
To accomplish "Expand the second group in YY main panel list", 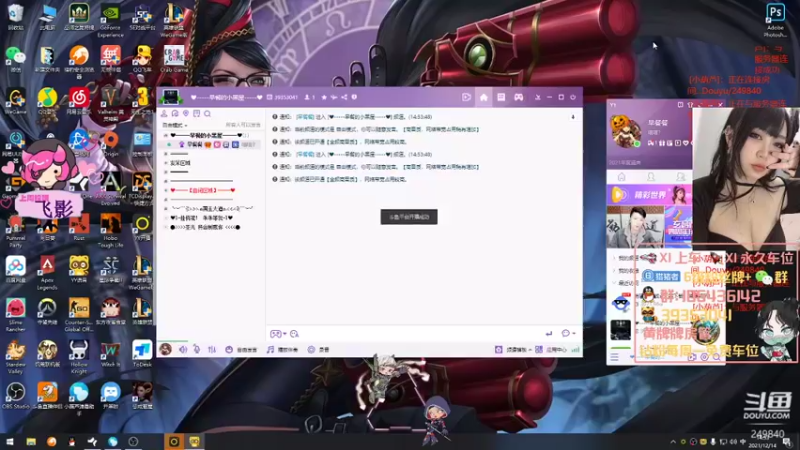I will pos(614,271).
